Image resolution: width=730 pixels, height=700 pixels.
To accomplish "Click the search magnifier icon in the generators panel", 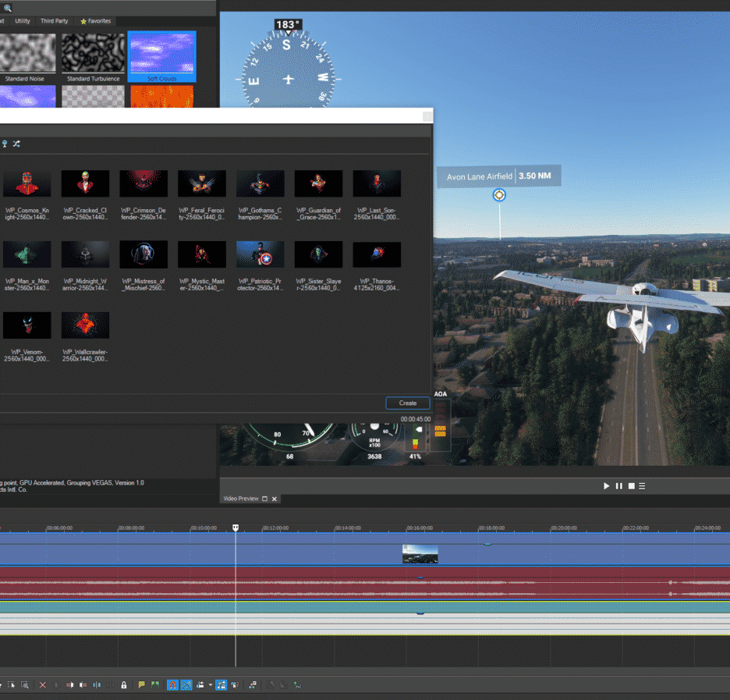I will [8, 8].
